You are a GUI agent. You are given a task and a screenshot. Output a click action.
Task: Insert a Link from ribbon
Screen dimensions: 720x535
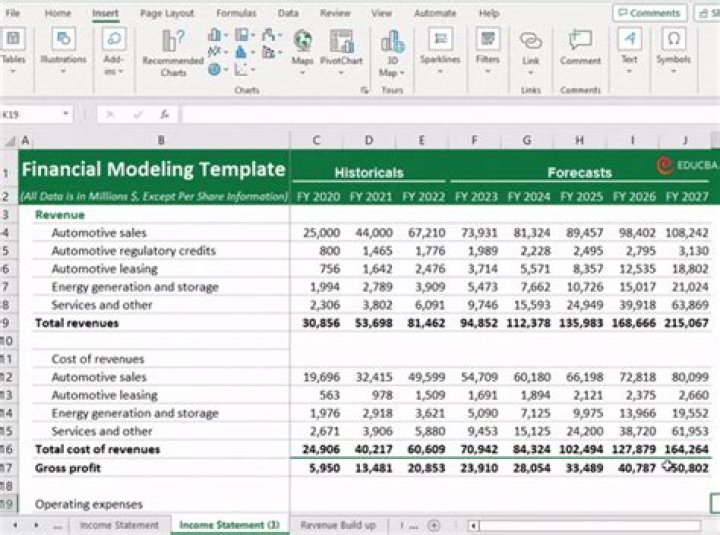point(530,53)
